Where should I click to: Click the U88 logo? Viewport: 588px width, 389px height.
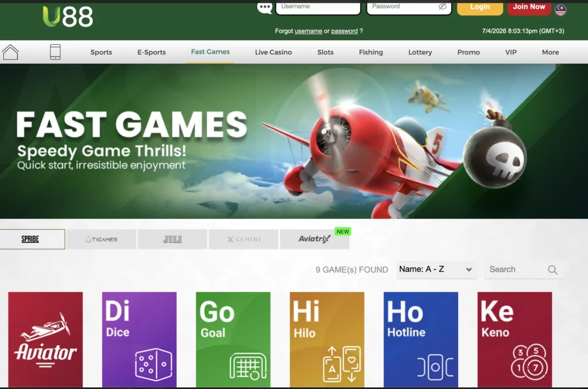[68, 17]
